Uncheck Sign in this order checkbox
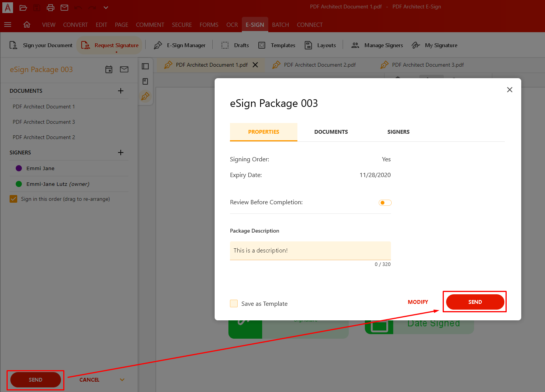545x392 pixels. 13,199
